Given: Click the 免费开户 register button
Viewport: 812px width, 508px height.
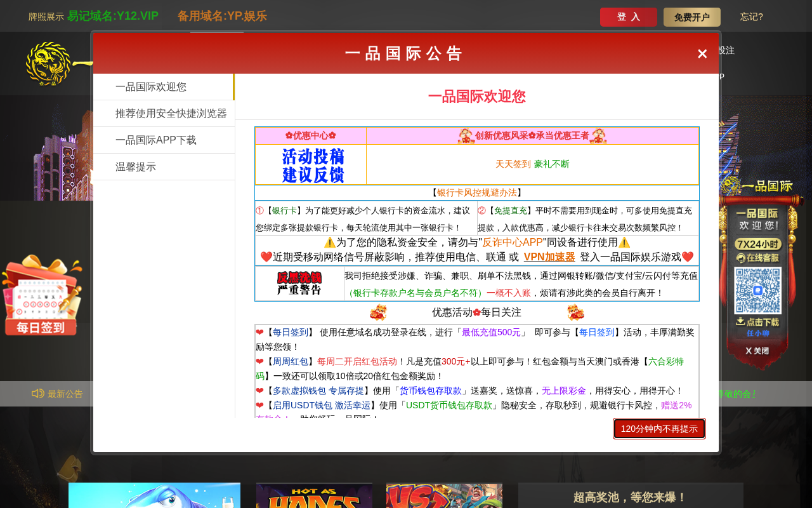Looking at the screenshot, I should click(692, 17).
